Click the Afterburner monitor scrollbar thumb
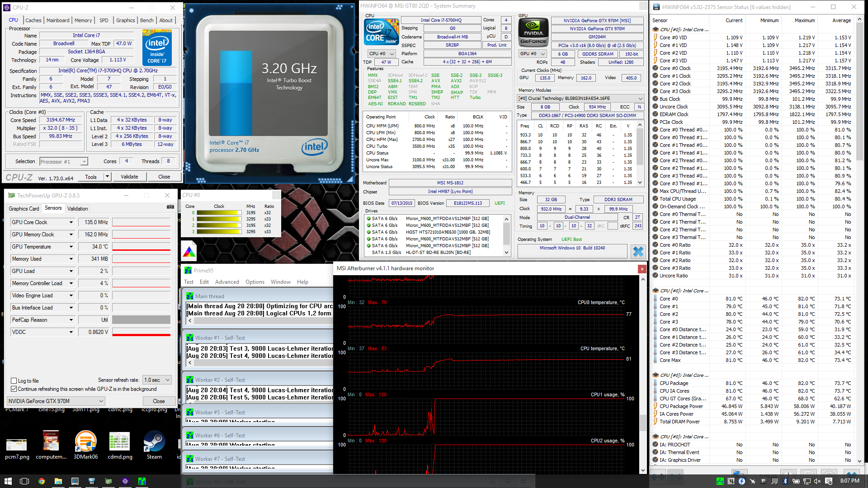Screen dimensions: 868x488 point(643,422)
